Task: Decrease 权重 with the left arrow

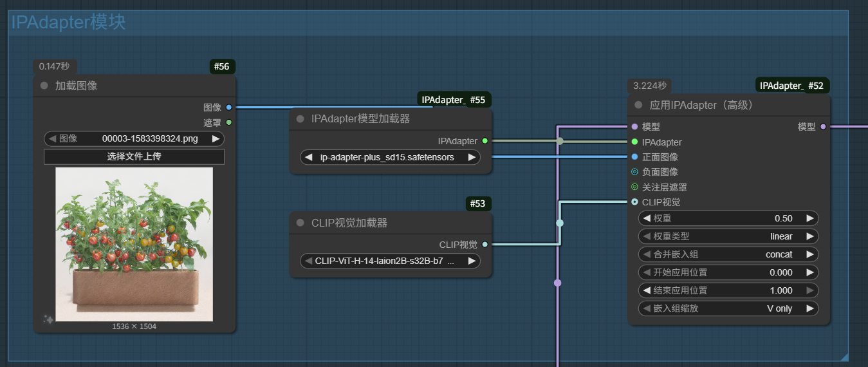Action: tap(647, 218)
